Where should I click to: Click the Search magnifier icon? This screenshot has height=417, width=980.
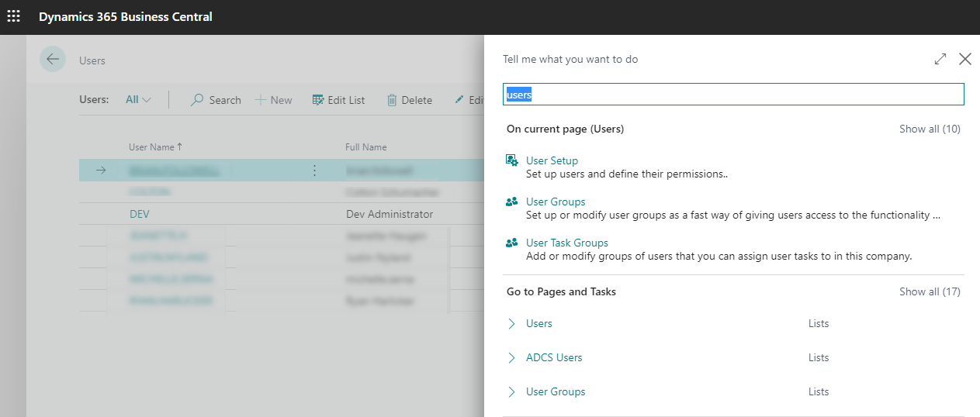click(x=198, y=100)
